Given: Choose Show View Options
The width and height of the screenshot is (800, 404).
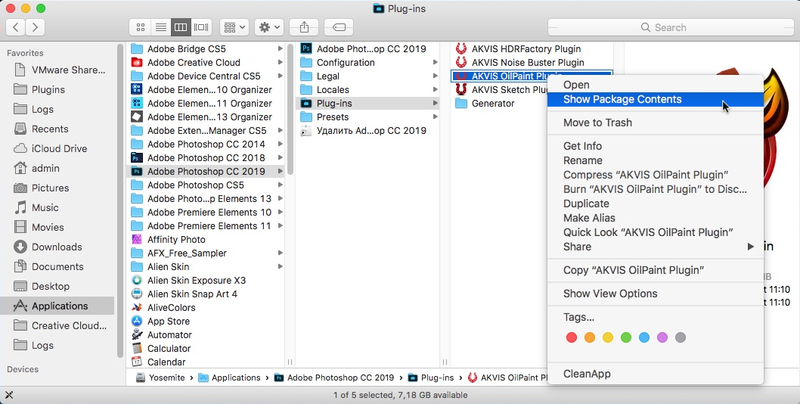Looking at the screenshot, I should [655, 293].
